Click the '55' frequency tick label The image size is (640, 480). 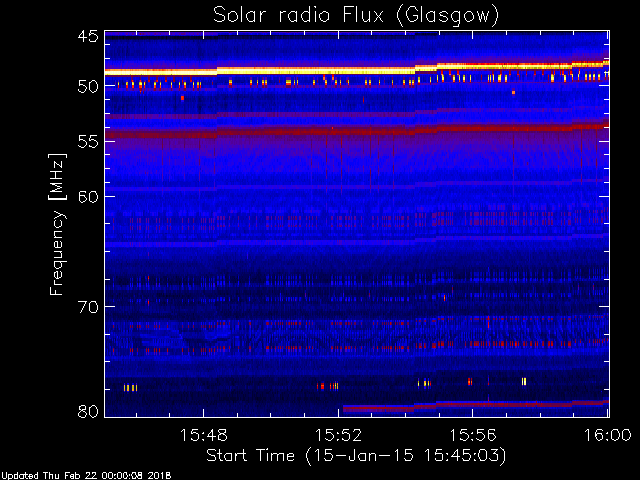point(88,142)
